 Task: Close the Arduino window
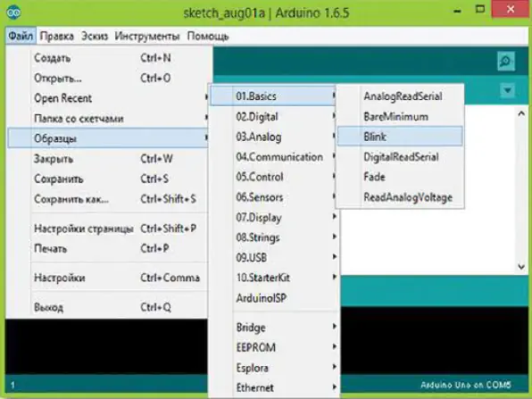511,10
